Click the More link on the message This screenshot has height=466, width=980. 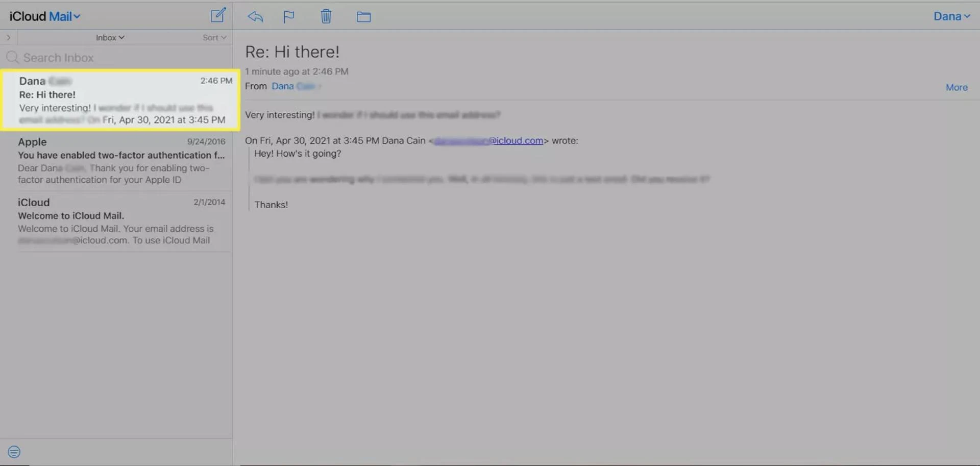[x=956, y=87]
